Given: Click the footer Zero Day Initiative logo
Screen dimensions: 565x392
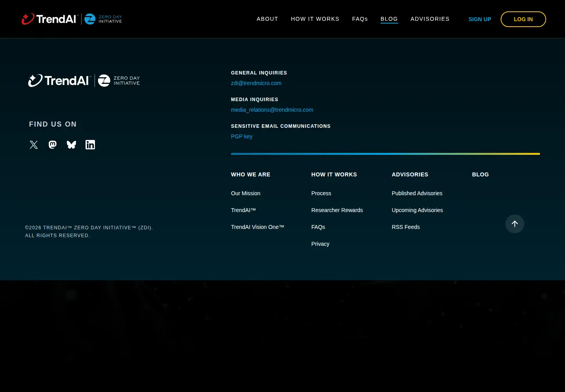Looking at the screenshot, I should [119, 80].
